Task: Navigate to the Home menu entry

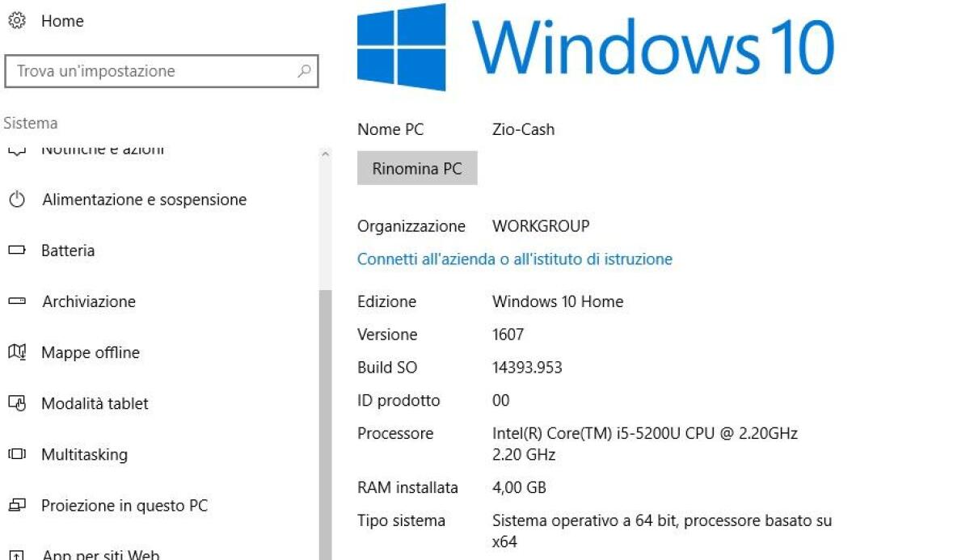Action: pos(62,21)
